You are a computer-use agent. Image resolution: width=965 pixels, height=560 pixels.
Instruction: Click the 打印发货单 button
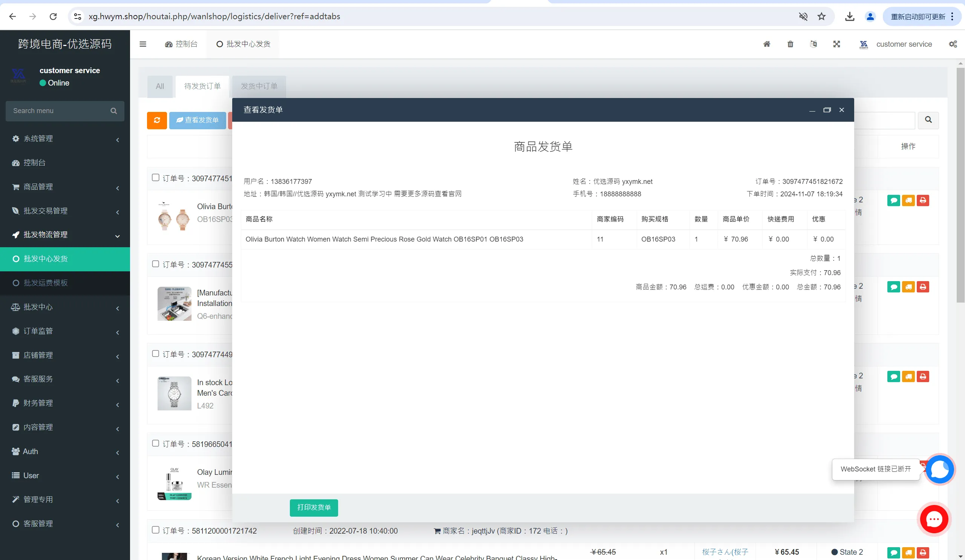coord(314,507)
